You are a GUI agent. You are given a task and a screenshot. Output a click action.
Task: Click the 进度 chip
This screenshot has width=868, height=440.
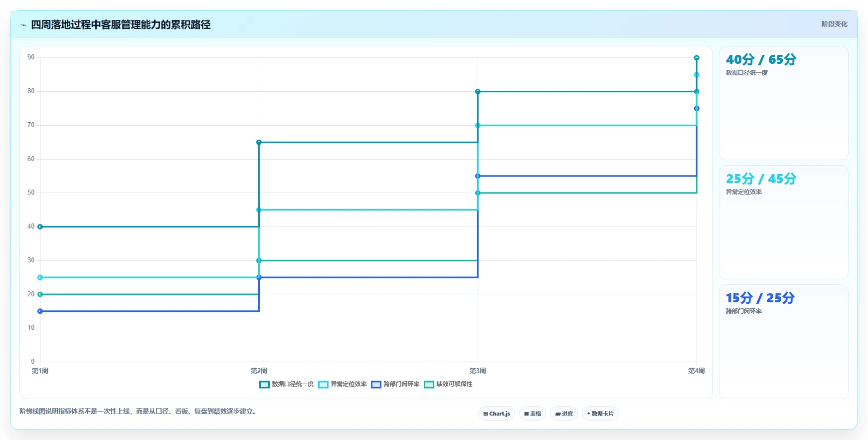564,414
